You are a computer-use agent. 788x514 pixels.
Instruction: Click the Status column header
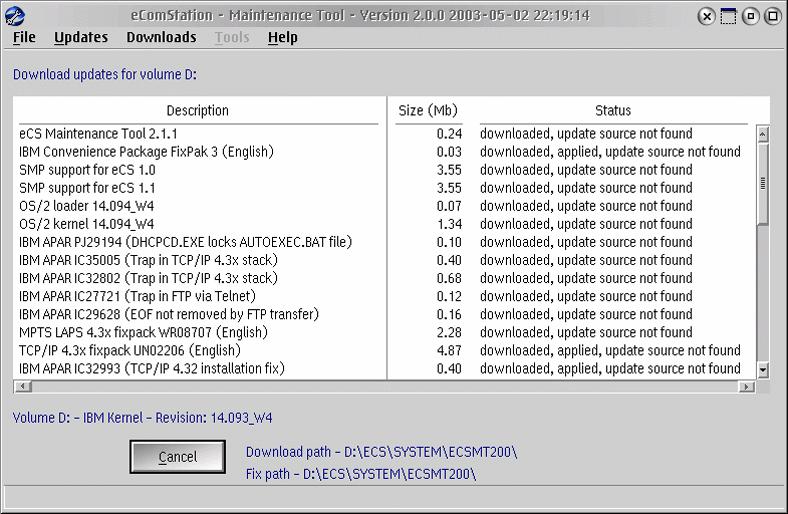(x=613, y=111)
